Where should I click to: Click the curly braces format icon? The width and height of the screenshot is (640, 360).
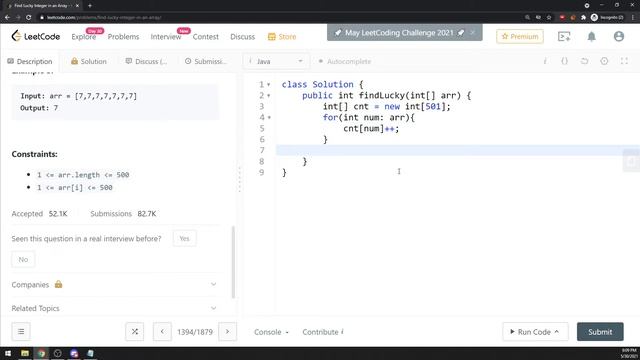[x=564, y=61]
